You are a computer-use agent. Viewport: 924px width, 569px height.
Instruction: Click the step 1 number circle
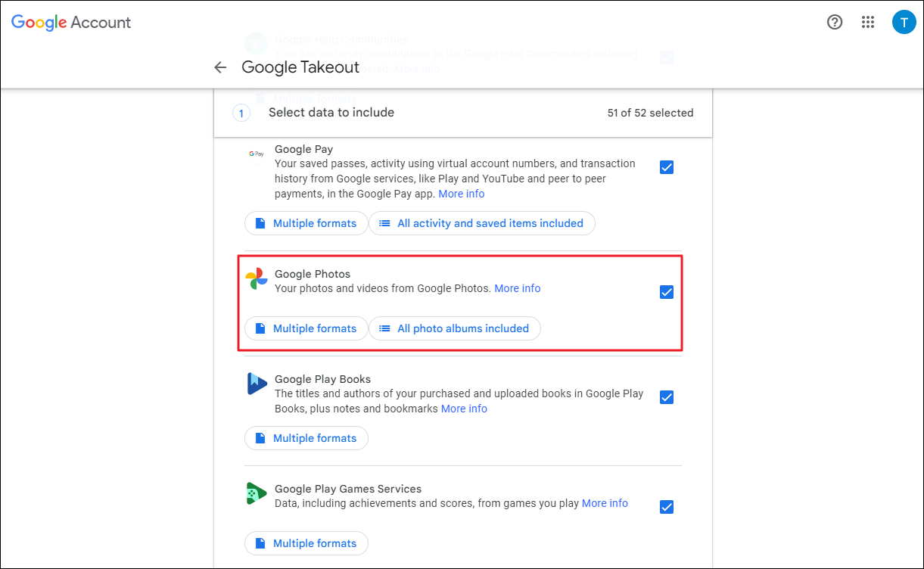coord(241,113)
